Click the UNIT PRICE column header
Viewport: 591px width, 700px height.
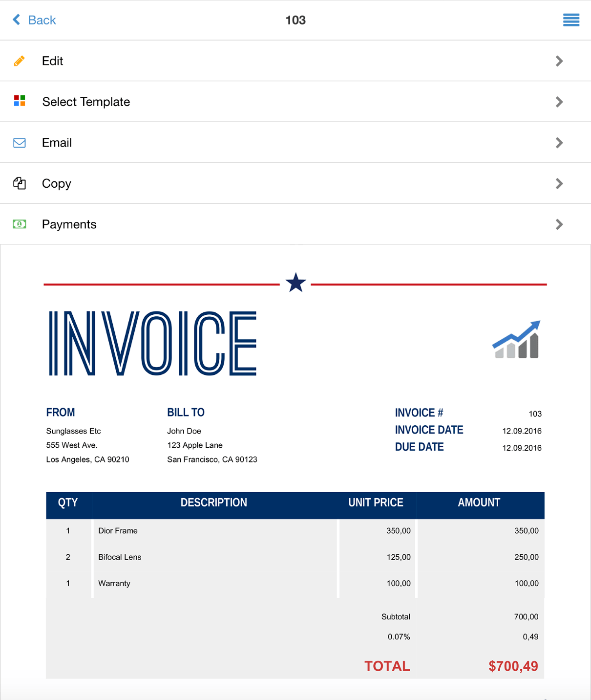click(376, 503)
